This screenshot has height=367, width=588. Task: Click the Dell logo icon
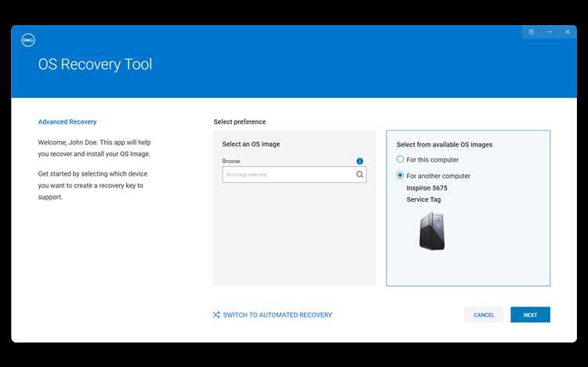point(28,40)
